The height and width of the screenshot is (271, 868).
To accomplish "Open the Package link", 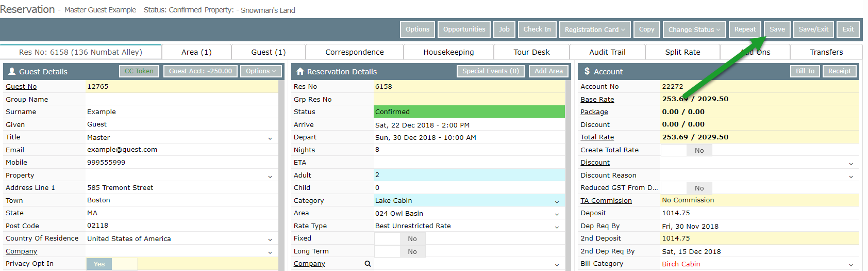I will coord(594,112).
